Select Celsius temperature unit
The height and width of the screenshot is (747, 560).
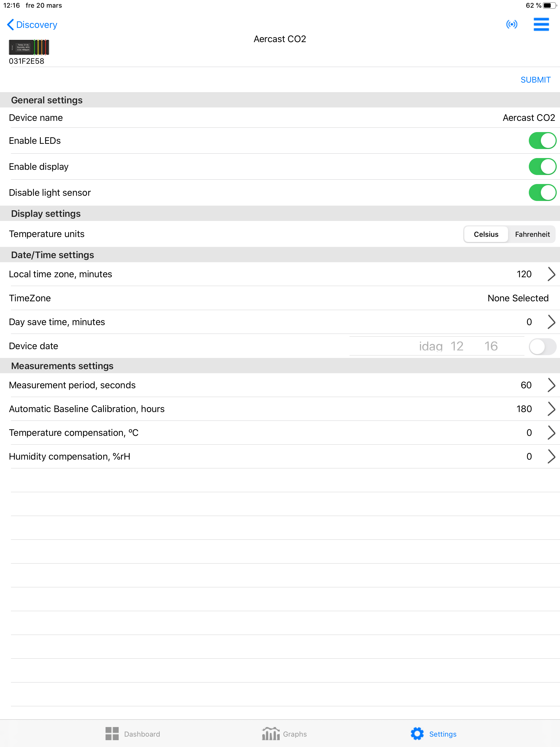coord(486,234)
